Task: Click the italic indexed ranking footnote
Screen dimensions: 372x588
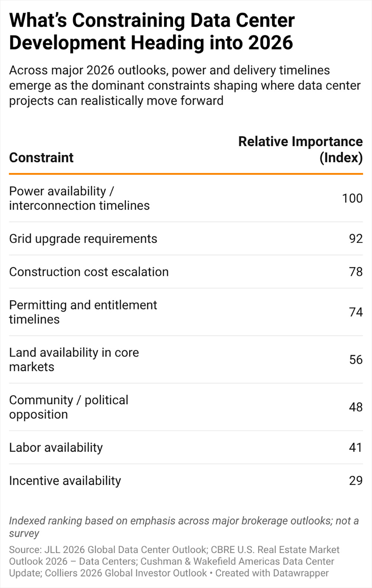Action: tap(184, 527)
